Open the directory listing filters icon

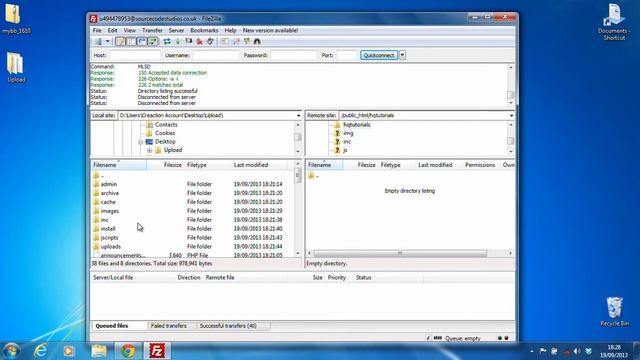pos(225,41)
